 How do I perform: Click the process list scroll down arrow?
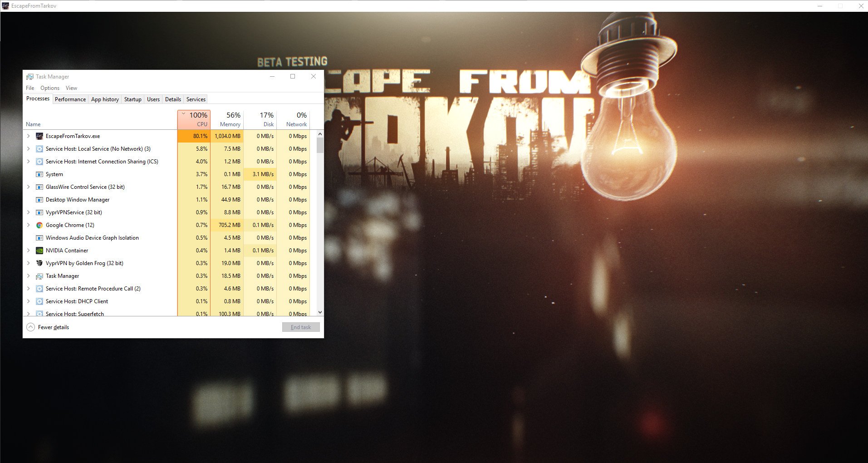(x=320, y=312)
